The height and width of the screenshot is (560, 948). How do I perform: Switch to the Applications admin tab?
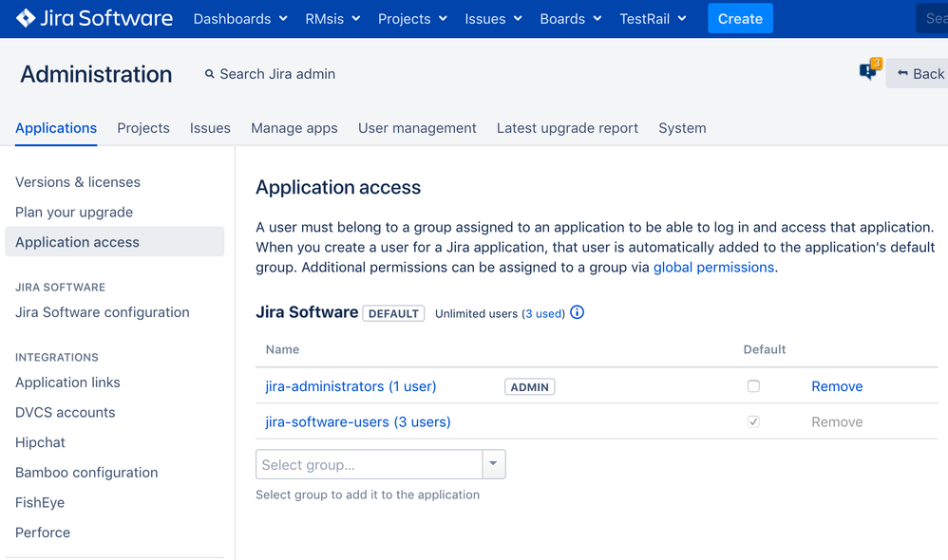point(56,128)
